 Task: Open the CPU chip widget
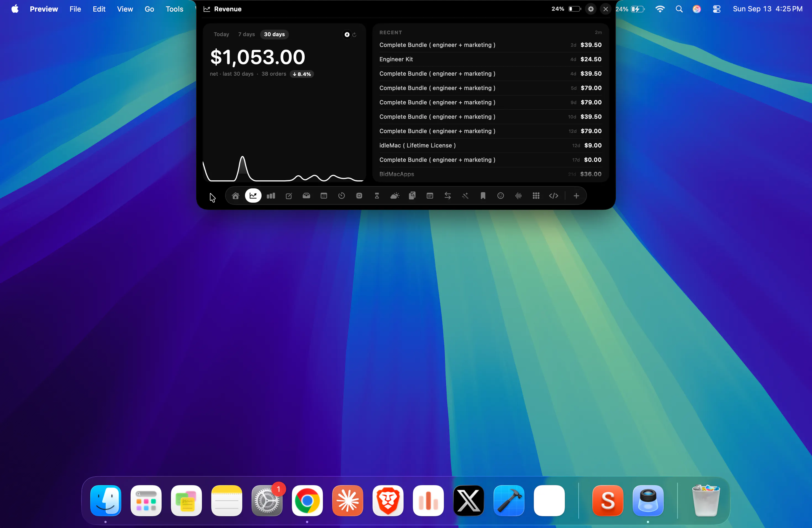359,196
